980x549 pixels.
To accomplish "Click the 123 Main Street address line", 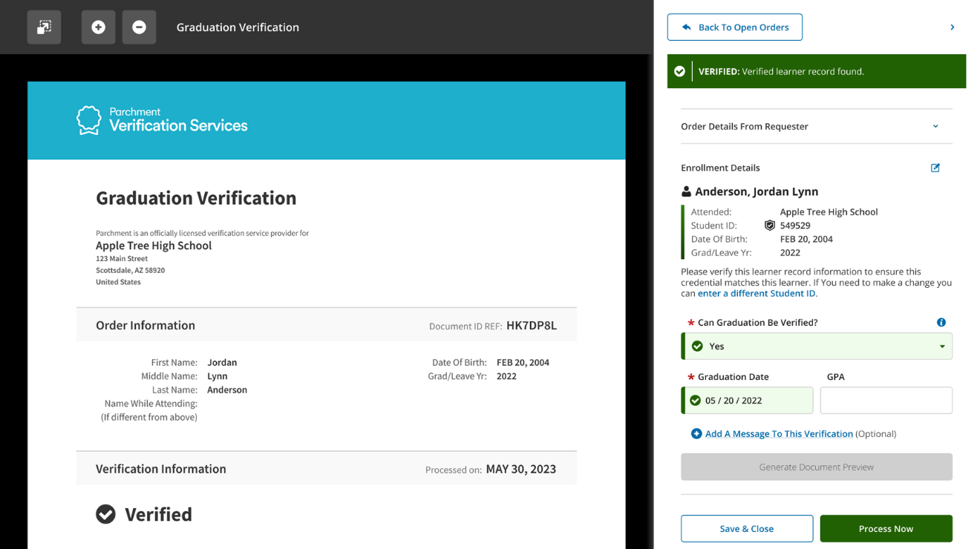I will (122, 259).
